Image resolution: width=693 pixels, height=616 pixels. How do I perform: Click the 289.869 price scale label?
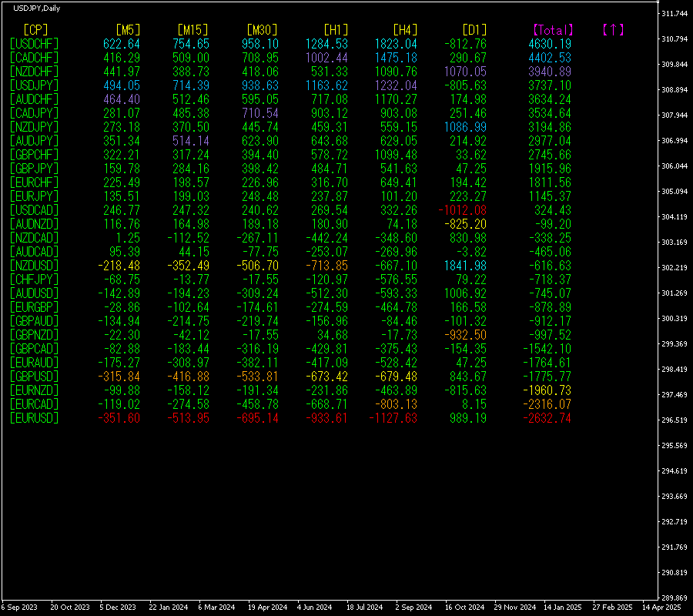point(675,598)
